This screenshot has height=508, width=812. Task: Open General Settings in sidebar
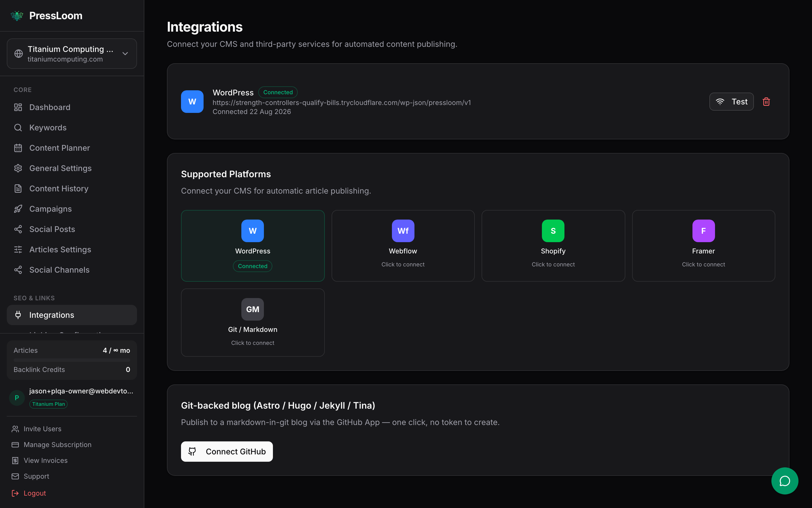(72, 168)
